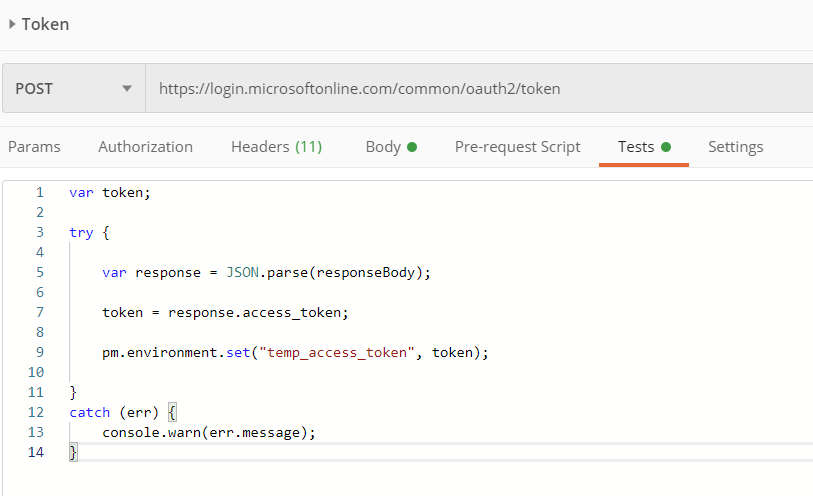Open the Settings tab
813x496 pixels.
736,147
